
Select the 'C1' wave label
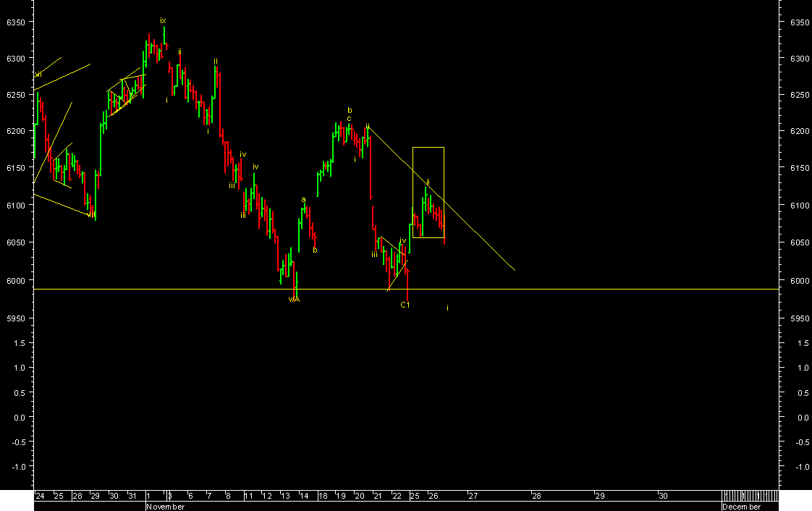(405, 305)
